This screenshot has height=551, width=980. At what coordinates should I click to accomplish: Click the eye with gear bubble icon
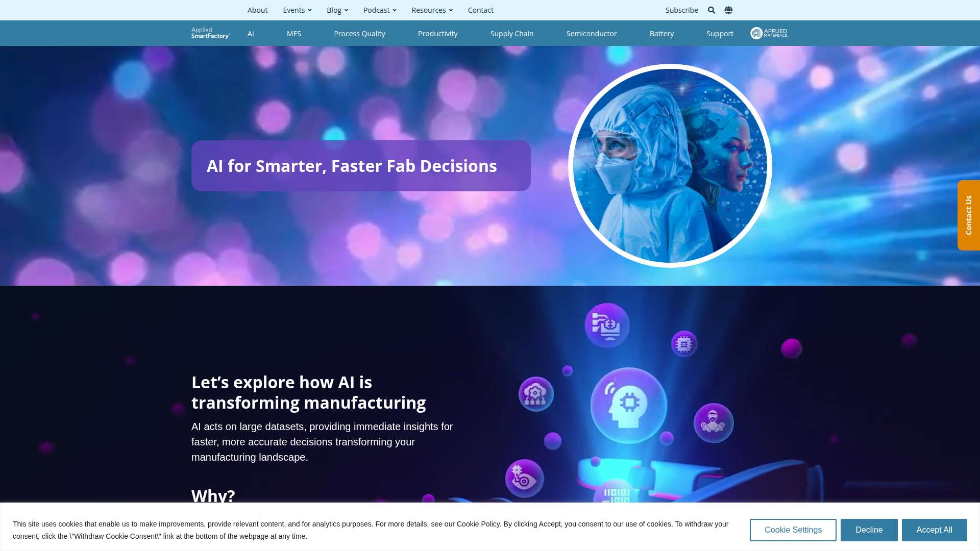click(524, 479)
